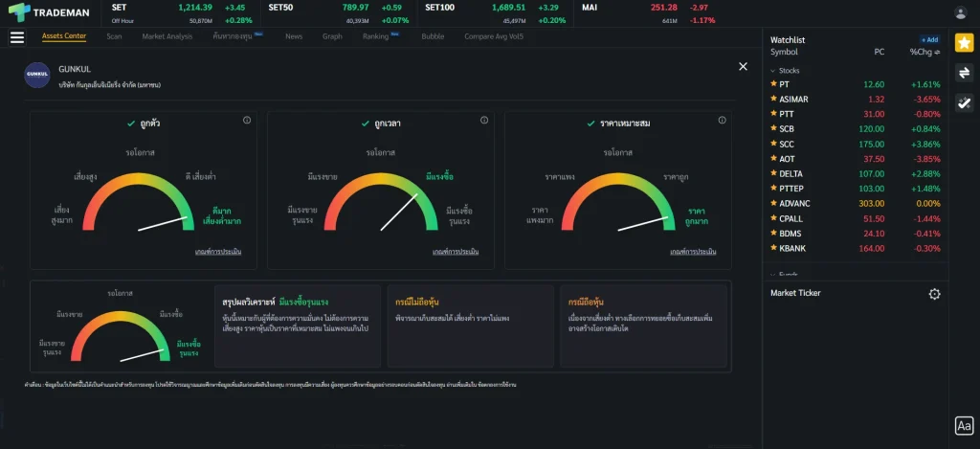Toggle the star next to DELTA

point(773,174)
